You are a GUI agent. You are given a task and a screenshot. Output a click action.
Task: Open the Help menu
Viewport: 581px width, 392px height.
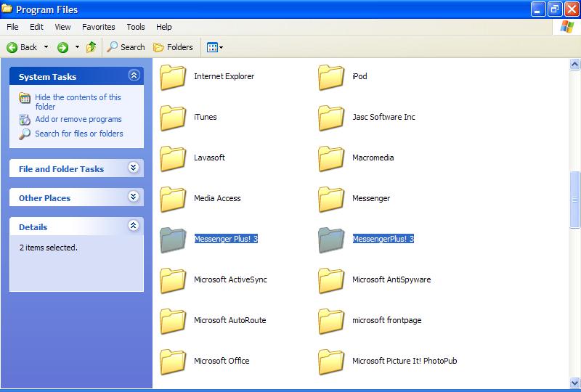(x=164, y=27)
